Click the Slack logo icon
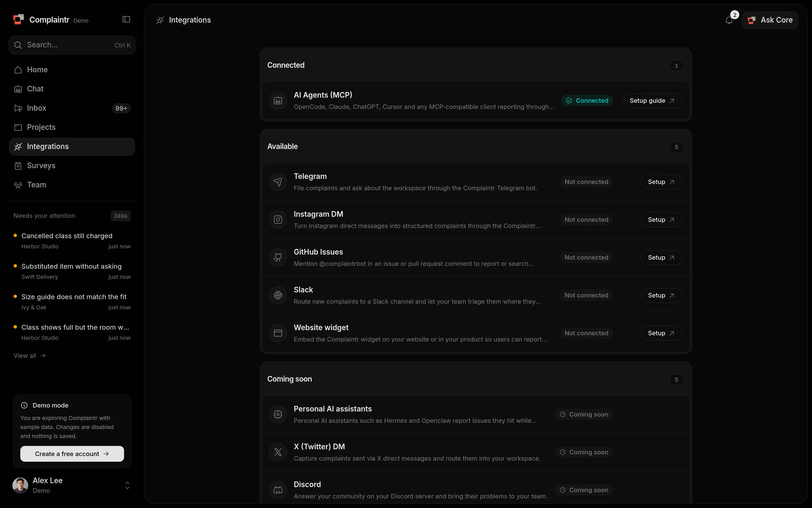812x508 pixels. pos(278,295)
